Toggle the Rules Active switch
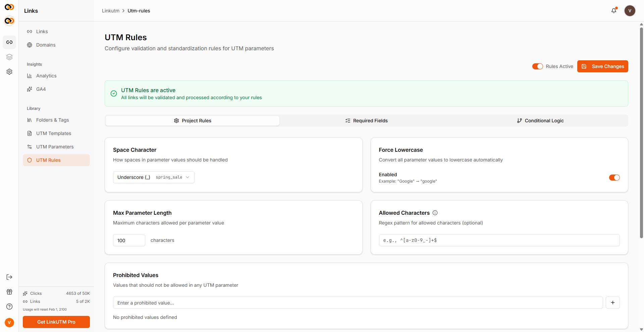This screenshot has height=332, width=644. (538, 66)
